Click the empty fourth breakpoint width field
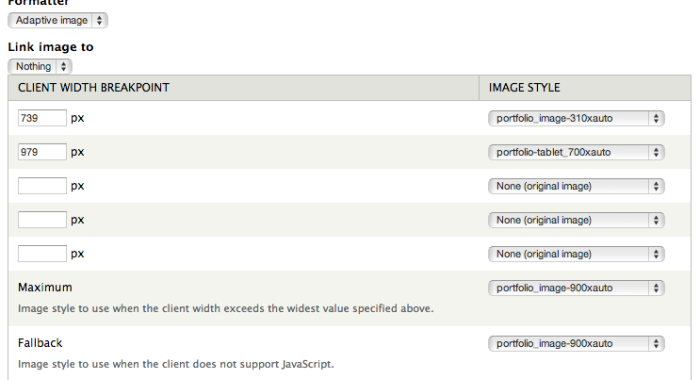Image resolution: width=700 pixels, height=380 pixels. (x=42, y=220)
